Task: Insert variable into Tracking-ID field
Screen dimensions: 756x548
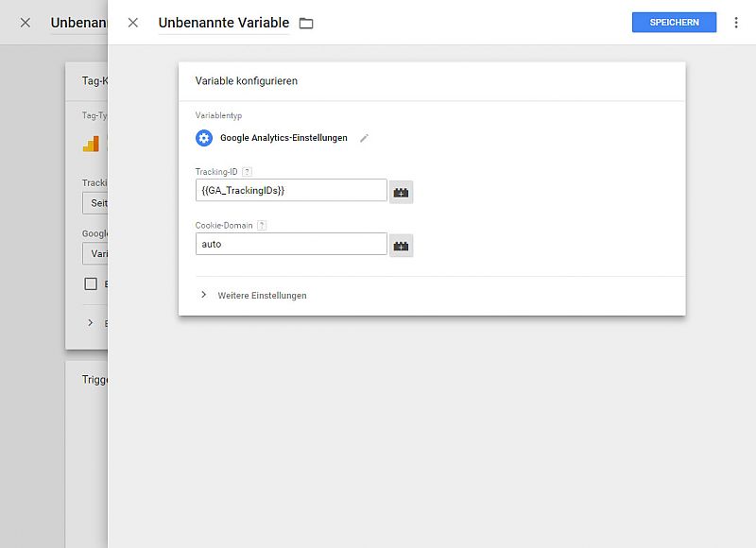Action: pyautogui.click(x=401, y=193)
